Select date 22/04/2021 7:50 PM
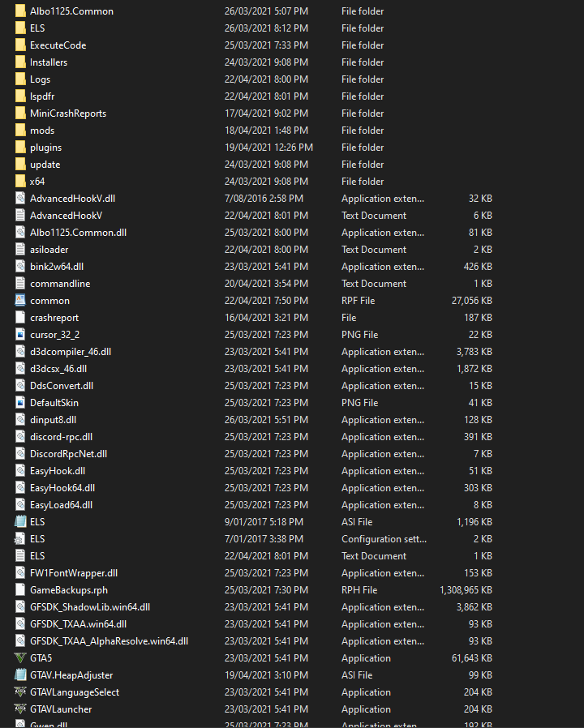The width and height of the screenshot is (584, 728). coord(266,301)
